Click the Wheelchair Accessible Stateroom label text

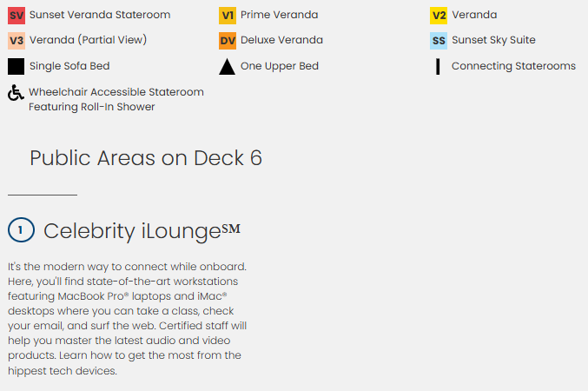pos(116,92)
